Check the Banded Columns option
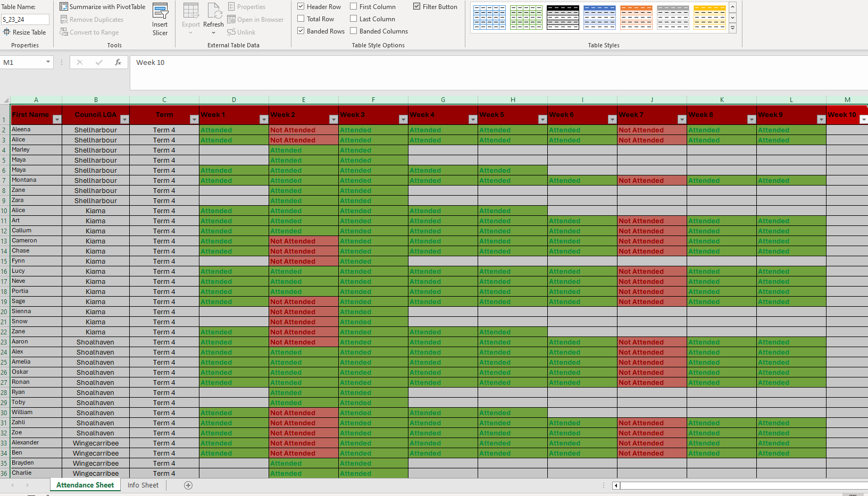Viewport: 868px width, 496px height. click(353, 31)
